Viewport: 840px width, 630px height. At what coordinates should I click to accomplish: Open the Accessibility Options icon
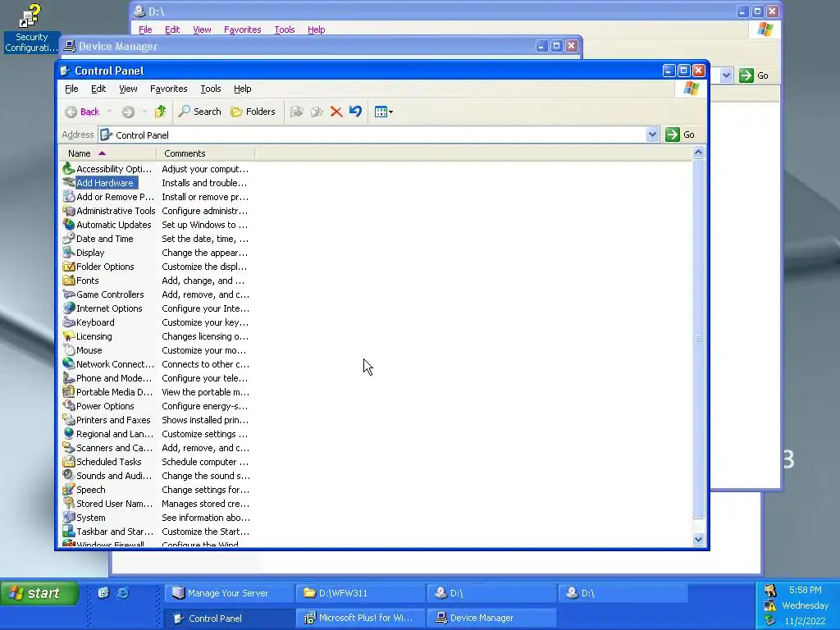click(x=69, y=169)
